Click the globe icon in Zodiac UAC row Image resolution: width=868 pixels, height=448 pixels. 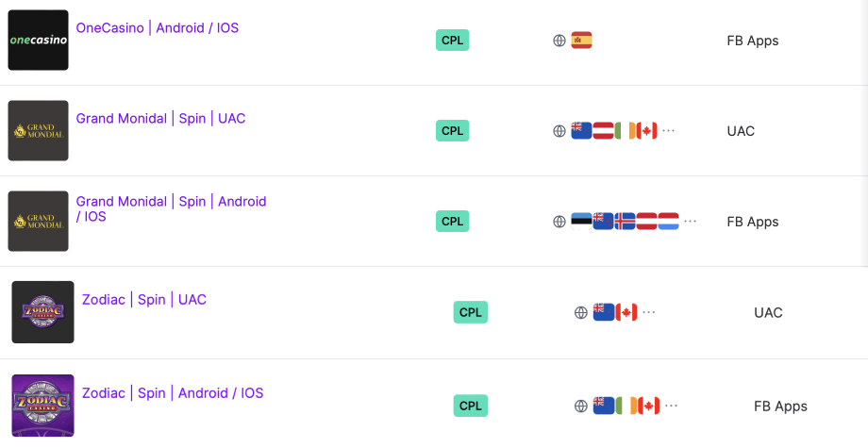pos(580,312)
